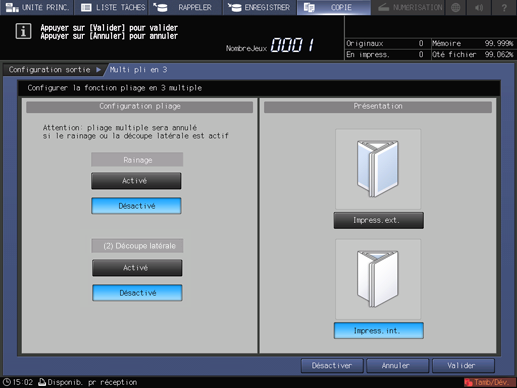Set Découpe latérale to Désactivé
Viewport: 517px width, 388px height.
point(137,293)
